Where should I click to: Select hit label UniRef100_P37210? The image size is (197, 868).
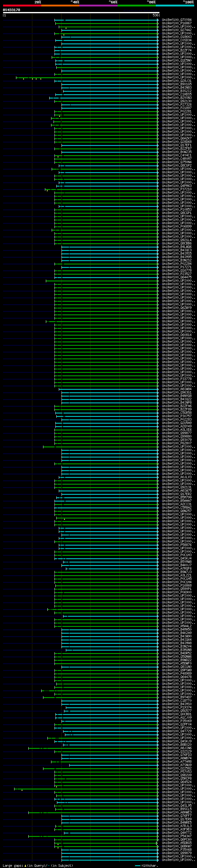click(177, 189)
